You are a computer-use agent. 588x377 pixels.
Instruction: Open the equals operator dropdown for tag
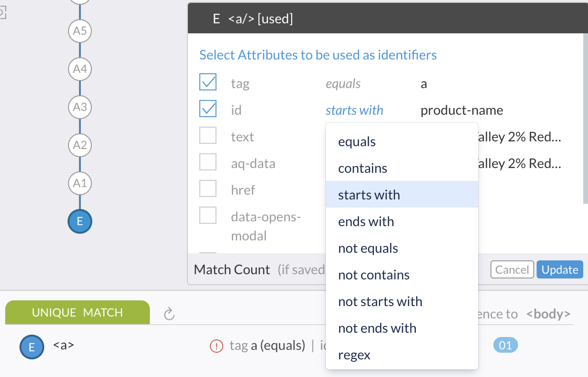point(343,83)
